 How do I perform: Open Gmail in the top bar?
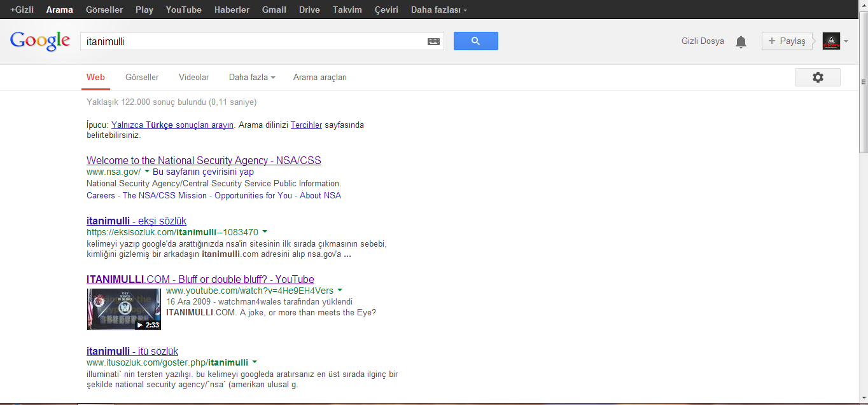click(274, 10)
